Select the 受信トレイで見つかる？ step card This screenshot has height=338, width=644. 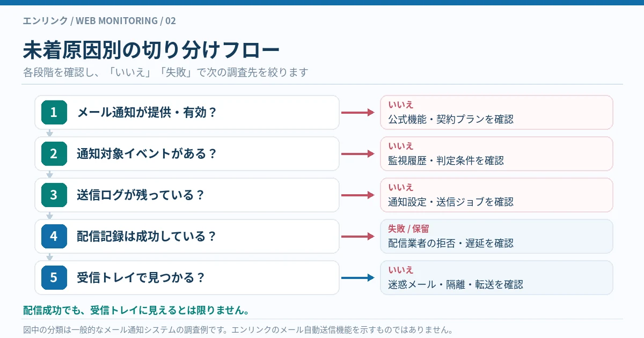click(187, 277)
